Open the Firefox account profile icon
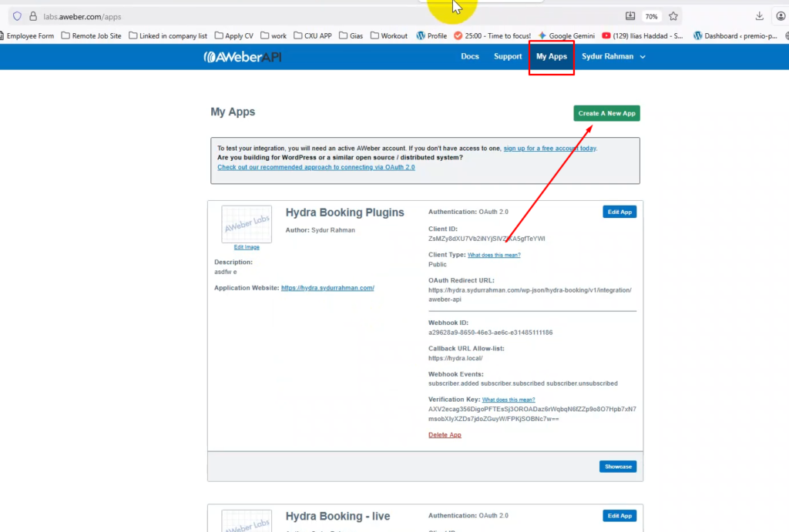Image resolution: width=789 pixels, height=532 pixels. [781, 16]
